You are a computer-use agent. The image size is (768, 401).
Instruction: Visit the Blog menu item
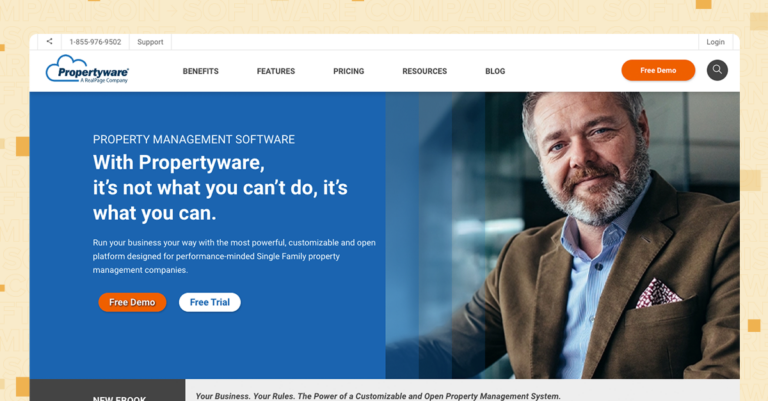click(x=495, y=71)
